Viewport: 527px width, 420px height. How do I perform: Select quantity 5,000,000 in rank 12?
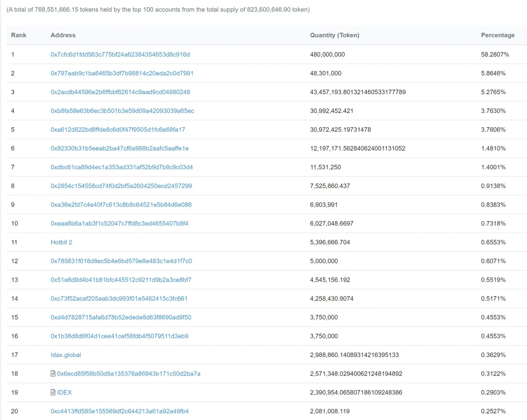(324, 261)
